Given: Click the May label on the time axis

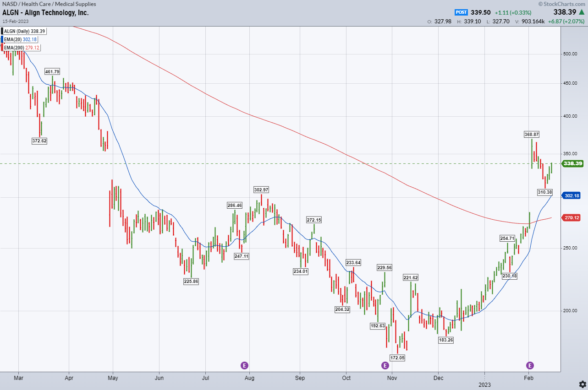Looking at the screenshot, I should click(x=113, y=378).
